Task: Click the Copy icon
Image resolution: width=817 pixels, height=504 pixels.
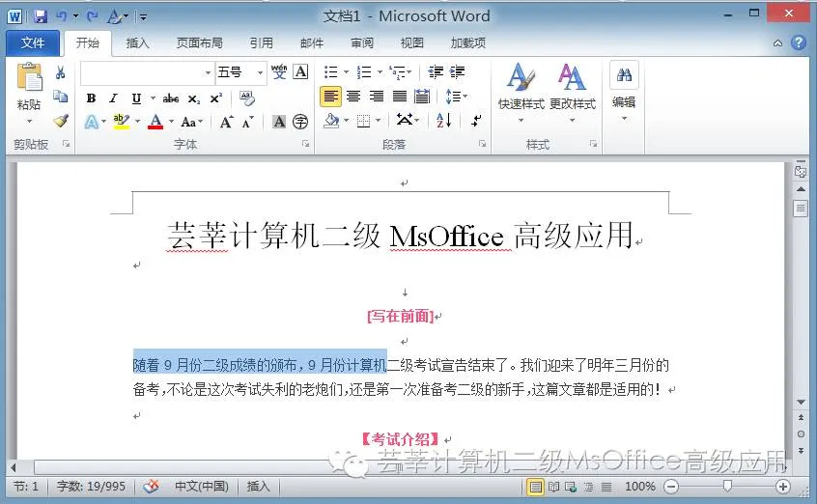Action: click(61, 97)
